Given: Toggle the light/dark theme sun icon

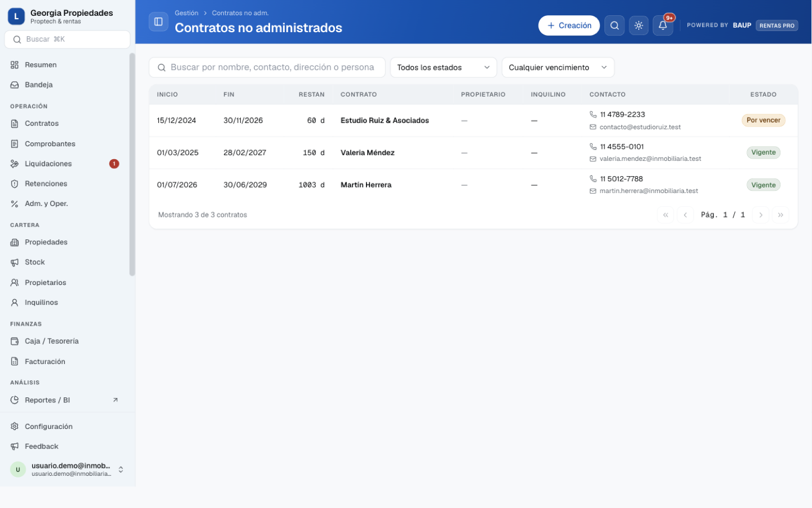Looking at the screenshot, I should pos(638,25).
